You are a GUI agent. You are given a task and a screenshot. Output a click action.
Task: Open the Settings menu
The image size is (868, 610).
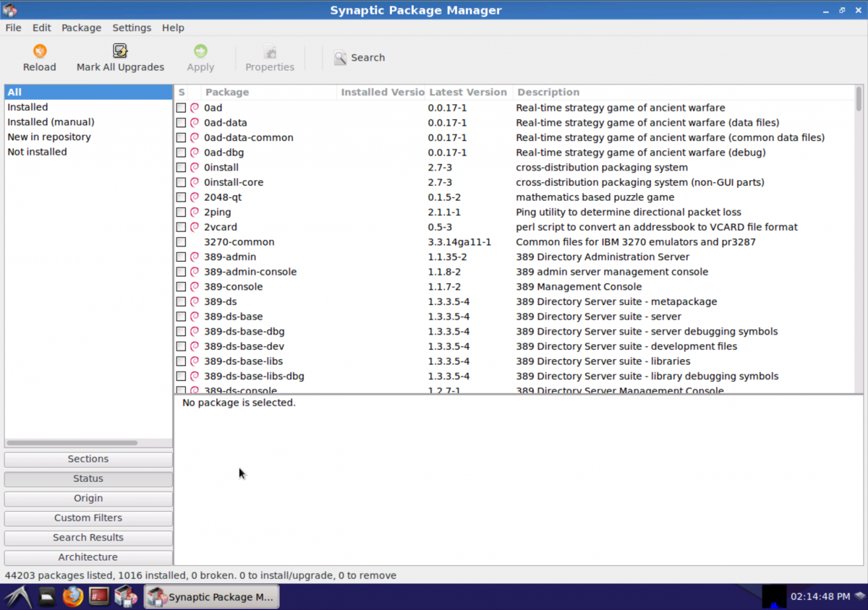[x=132, y=27]
